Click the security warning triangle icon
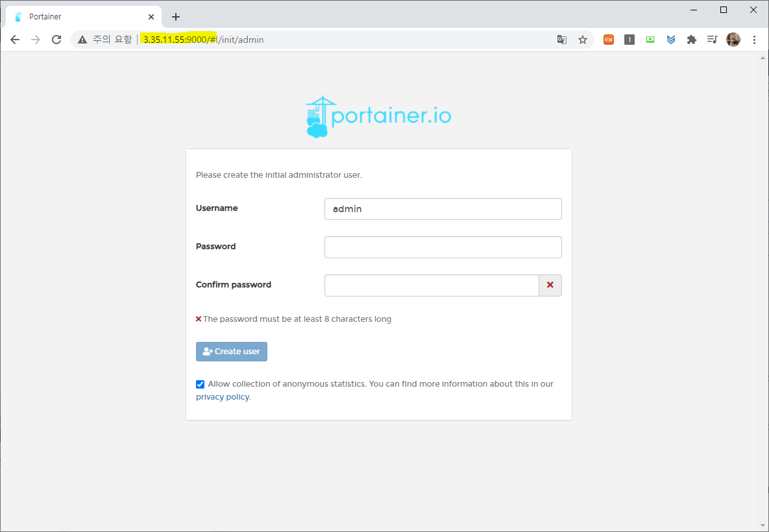769x532 pixels. pyautogui.click(x=82, y=40)
